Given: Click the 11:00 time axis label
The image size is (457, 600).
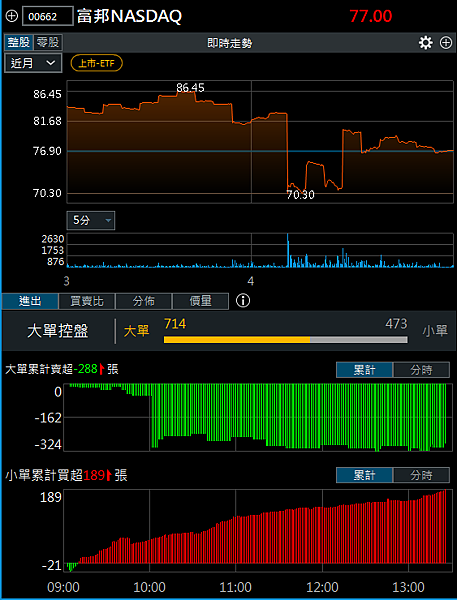Looking at the screenshot, I should (x=236, y=587).
